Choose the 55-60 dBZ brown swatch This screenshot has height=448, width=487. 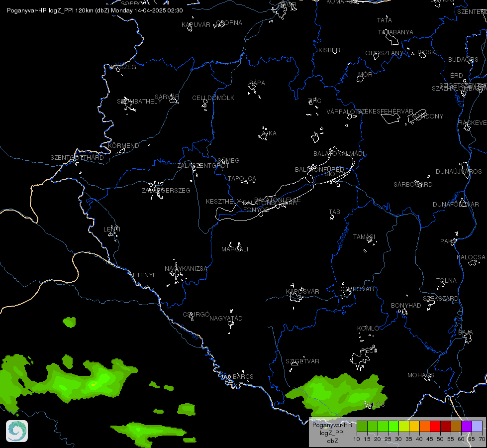pyautogui.click(x=456, y=426)
